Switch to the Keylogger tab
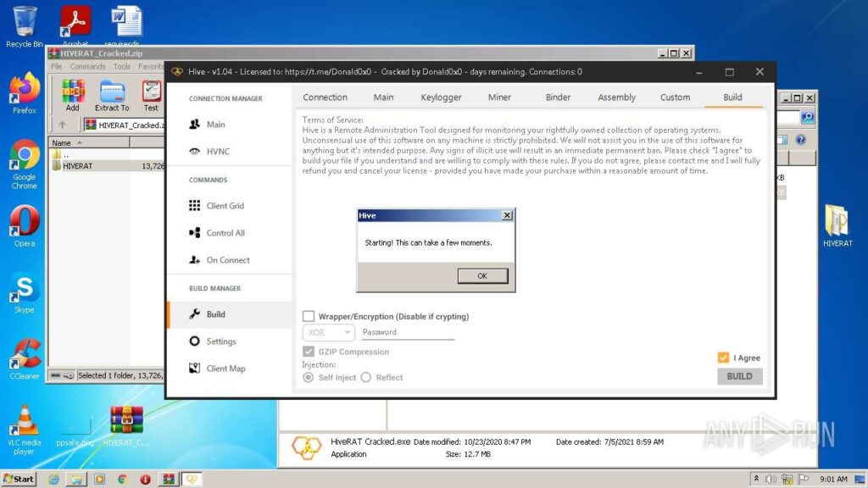Image resolution: width=868 pixels, height=488 pixels. click(x=441, y=97)
